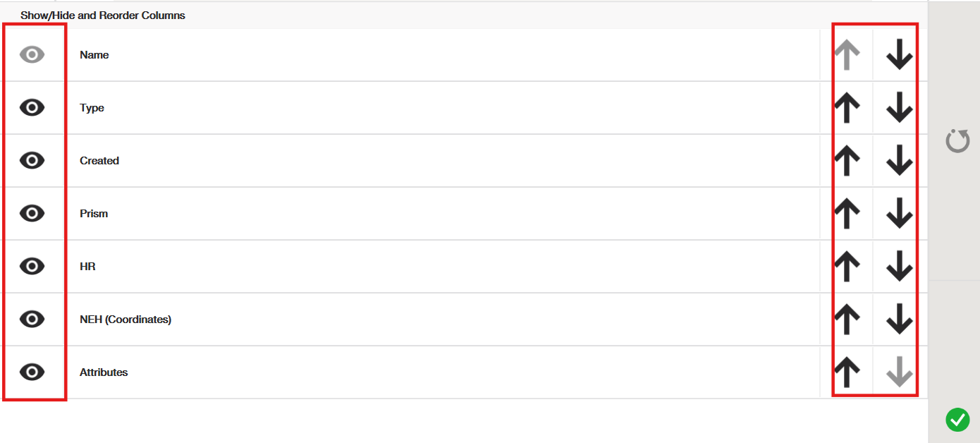Move the Type column down
This screenshot has width=980, height=443.
(899, 108)
